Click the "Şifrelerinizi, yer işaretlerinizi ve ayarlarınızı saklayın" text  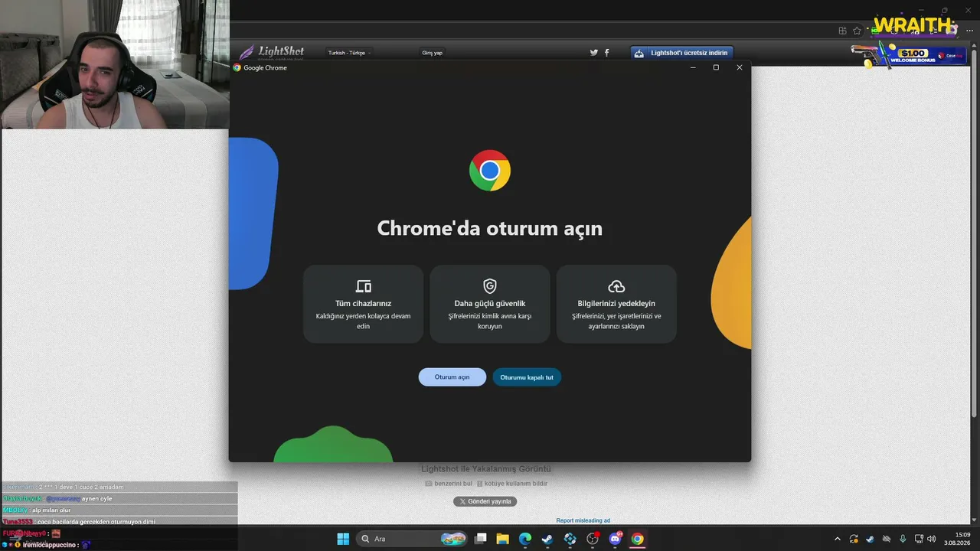click(x=616, y=321)
